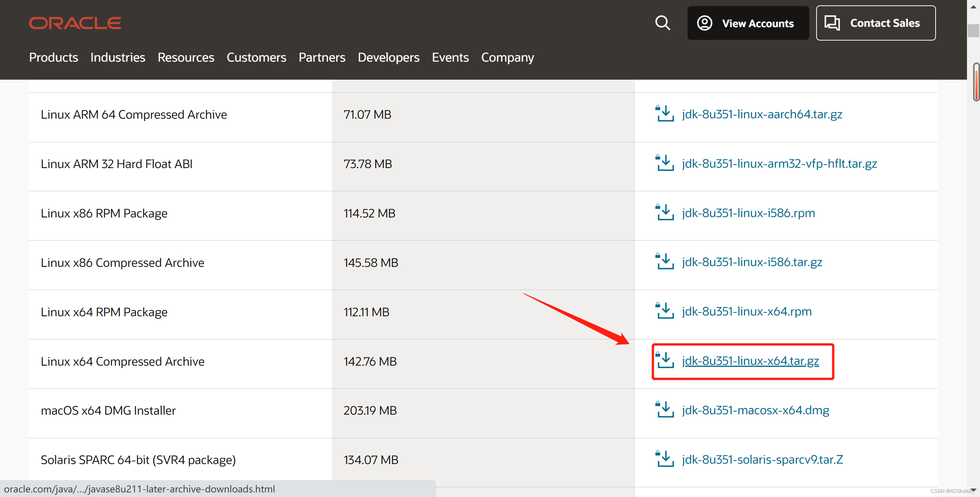
Task: Download jdk-8u351-linux-aarch64.tar.gz link
Action: pos(762,114)
